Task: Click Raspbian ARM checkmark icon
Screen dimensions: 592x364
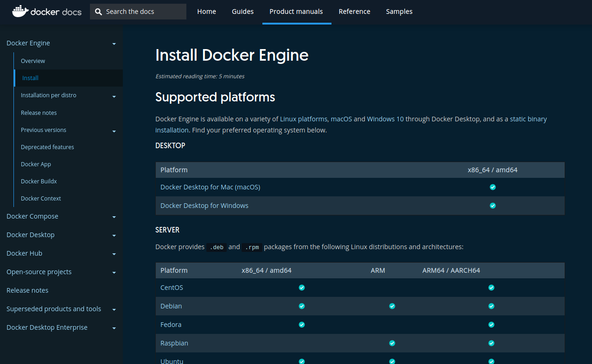Action: (392, 343)
